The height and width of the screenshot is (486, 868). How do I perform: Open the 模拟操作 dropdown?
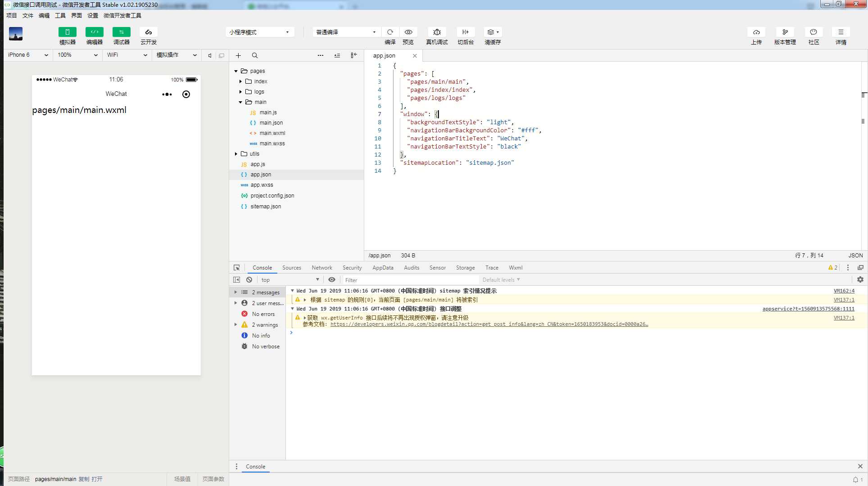point(176,55)
